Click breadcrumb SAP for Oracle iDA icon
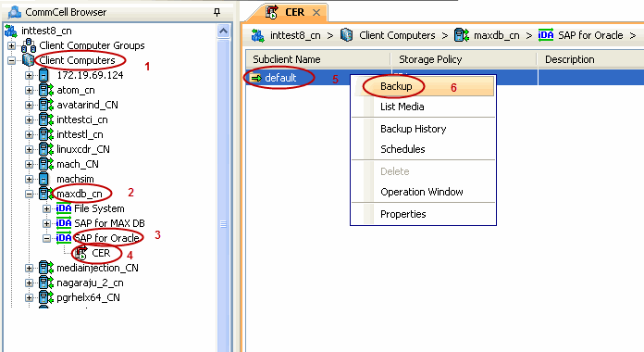644x352 pixels. pyautogui.click(x=546, y=35)
